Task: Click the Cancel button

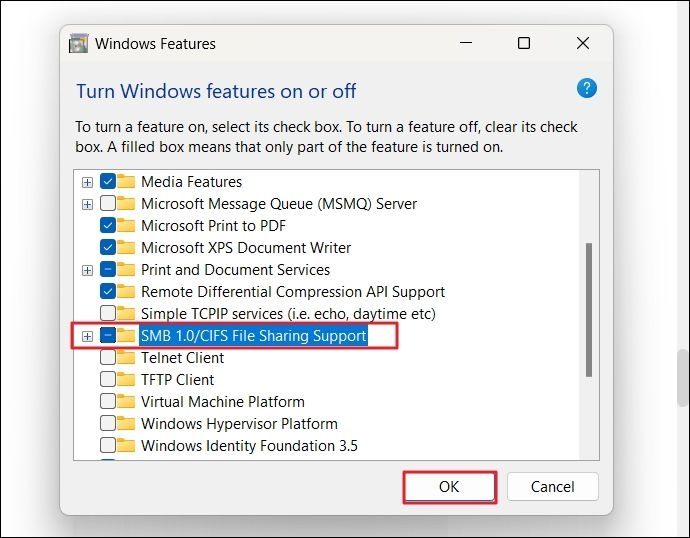Action: click(552, 487)
